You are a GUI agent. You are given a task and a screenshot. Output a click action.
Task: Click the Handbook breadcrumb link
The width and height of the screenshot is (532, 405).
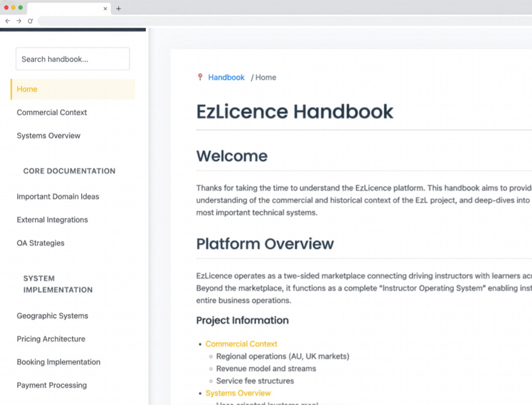(x=226, y=77)
